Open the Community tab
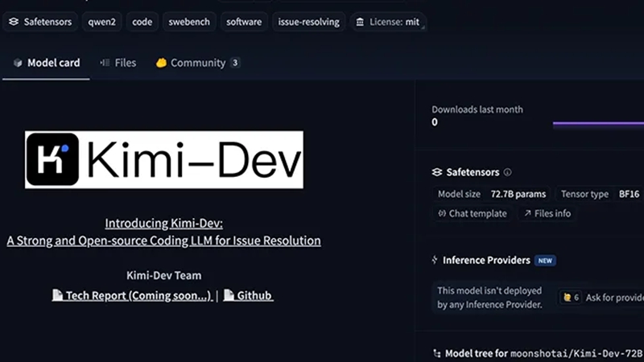Screen dimensions: 644x362 coord(197,63)
